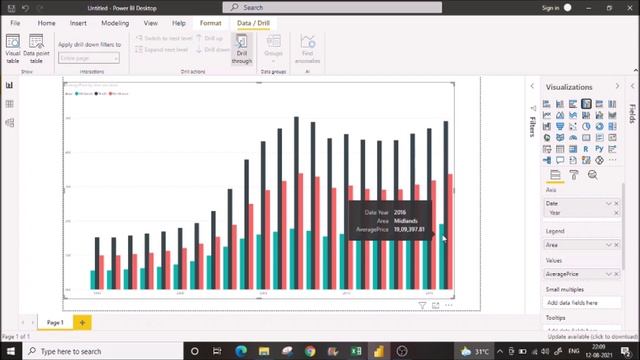The height and width of the screenshot is (360, 640).
Task: Open the File menu
Action: click(x=15, y=23)
